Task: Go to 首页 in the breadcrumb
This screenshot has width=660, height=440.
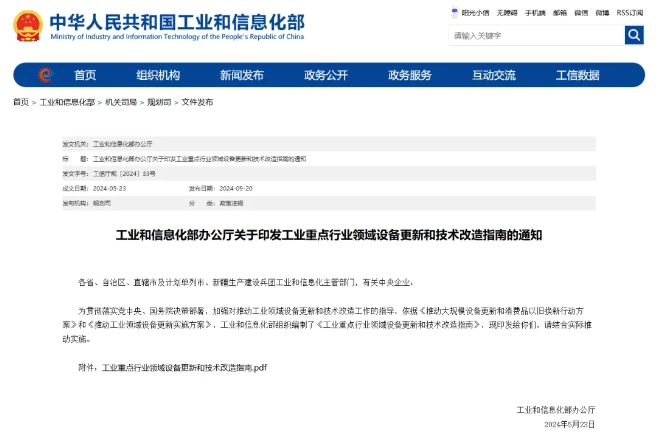Action: click(21, 102)
